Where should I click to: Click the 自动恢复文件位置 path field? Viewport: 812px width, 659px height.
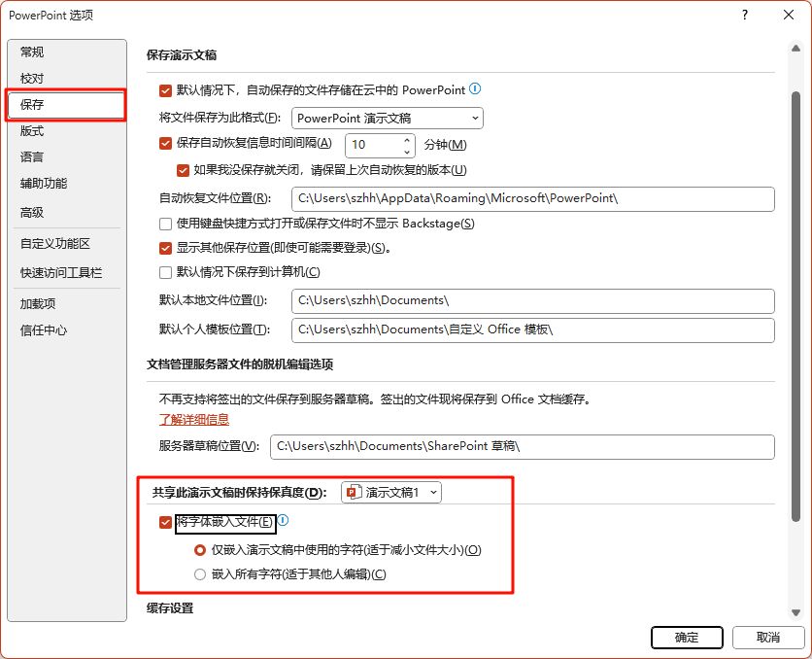(533, 199)
